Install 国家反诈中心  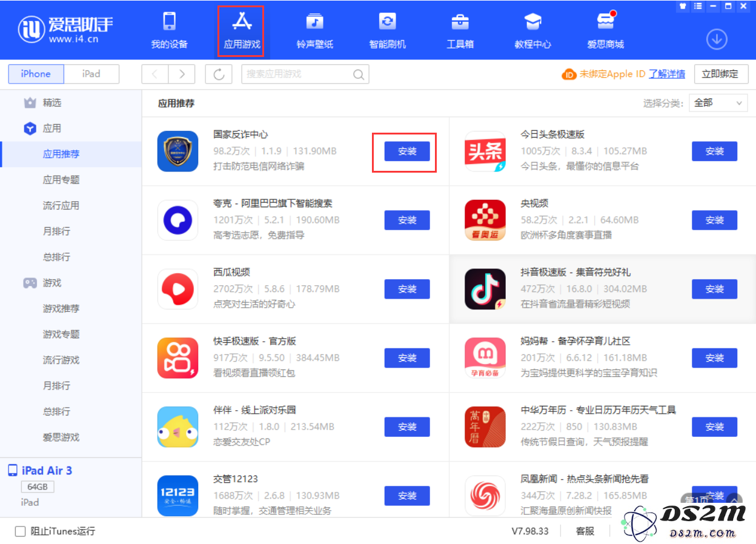(407, 151)
